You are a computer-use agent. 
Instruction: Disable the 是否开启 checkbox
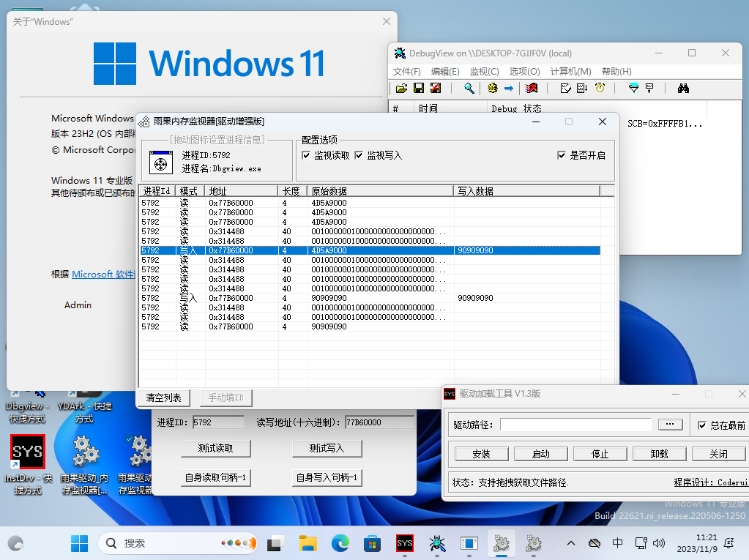point(562,155)
